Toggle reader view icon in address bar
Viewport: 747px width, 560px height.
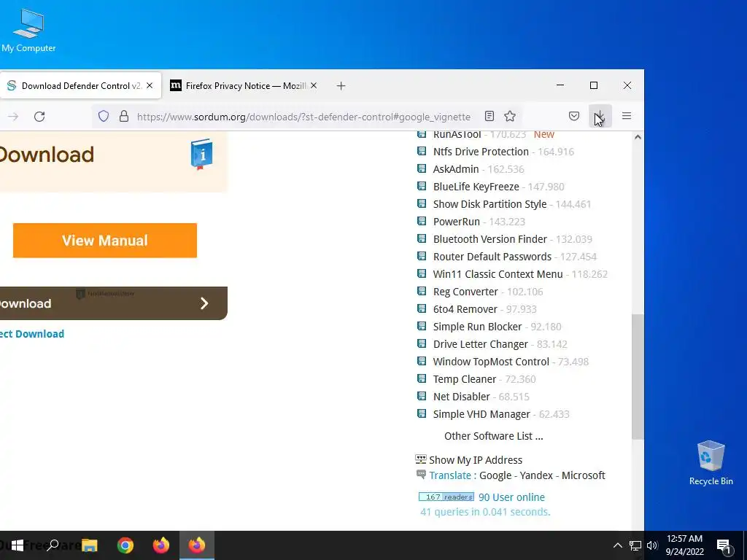point(489,116)
